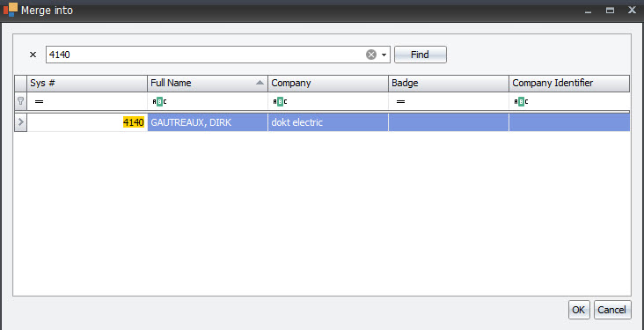Confirm the merge with OK
Image resolution: width=644 pixels, height=330 pixels.
point(579,310)
